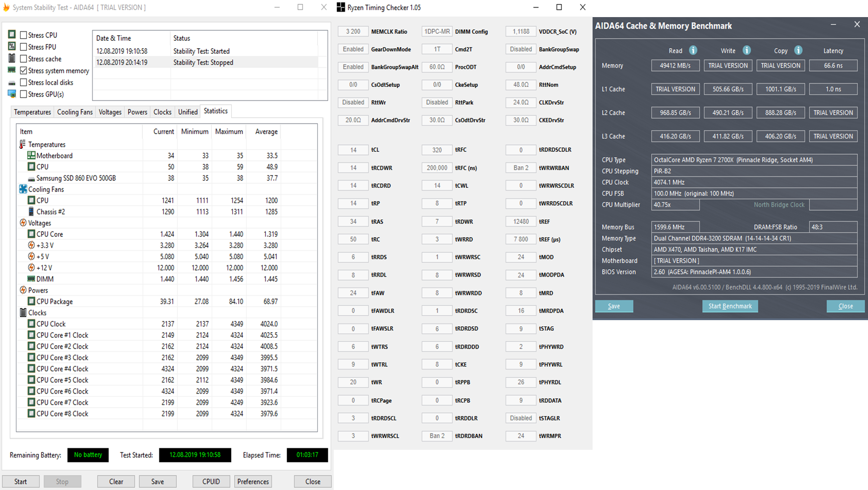Click the Samsung SSD 860 EVO drive icon
Viewport: 868px width, 490px height.
pyautogui.click(x=31, y=178)
